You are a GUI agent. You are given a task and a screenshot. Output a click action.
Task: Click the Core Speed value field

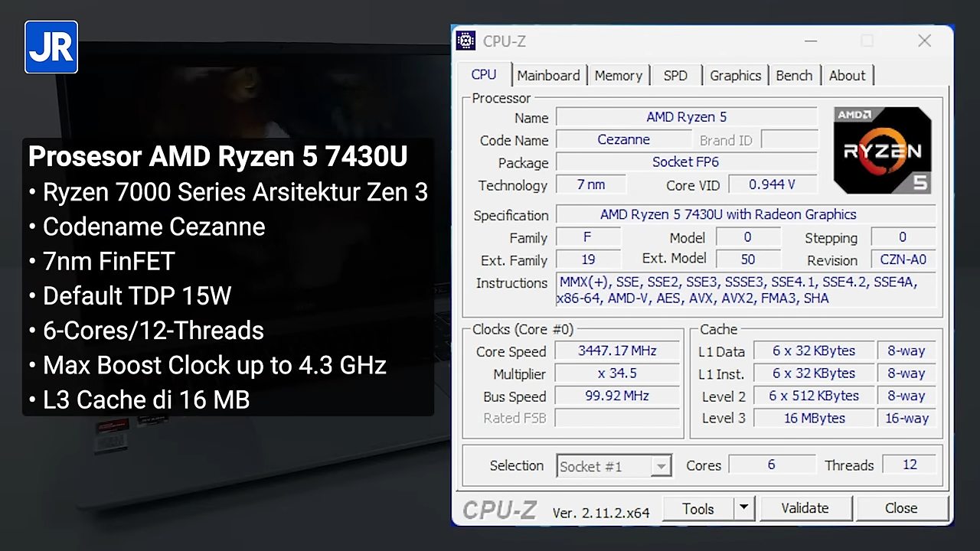pos(617,351)
